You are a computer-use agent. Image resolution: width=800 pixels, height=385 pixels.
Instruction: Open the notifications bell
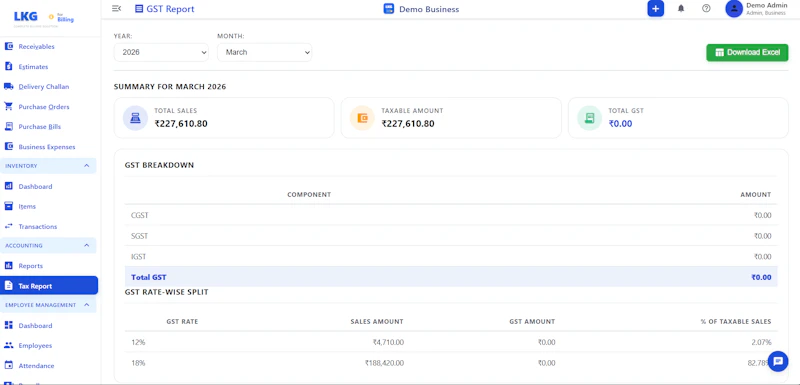pyautogui.click(x=681, y=9)
